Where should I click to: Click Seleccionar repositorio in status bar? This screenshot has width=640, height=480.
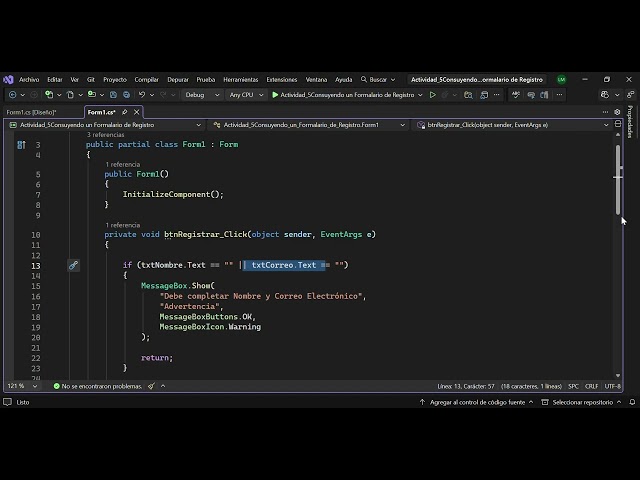pyautogui.click(x=582, y=402)
